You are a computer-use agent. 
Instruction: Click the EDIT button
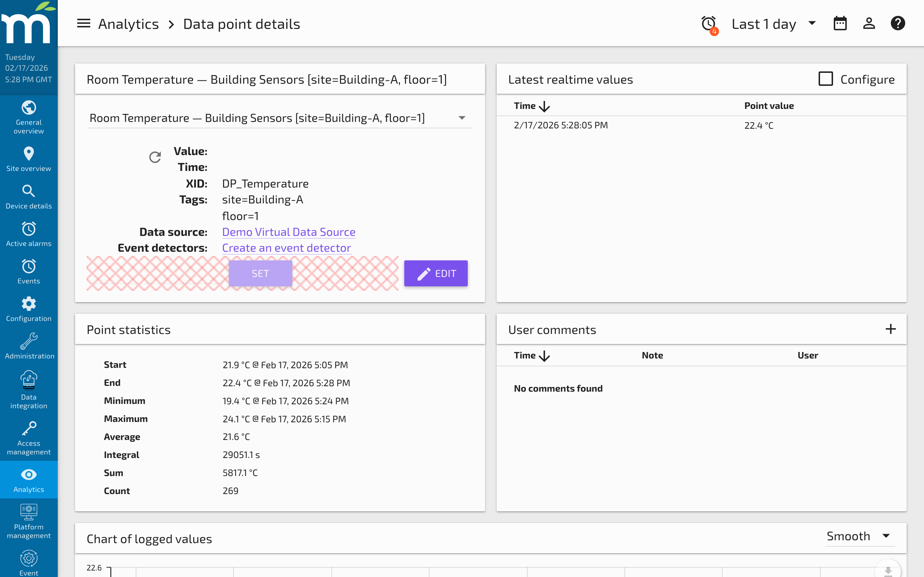[x=435, y=273]
